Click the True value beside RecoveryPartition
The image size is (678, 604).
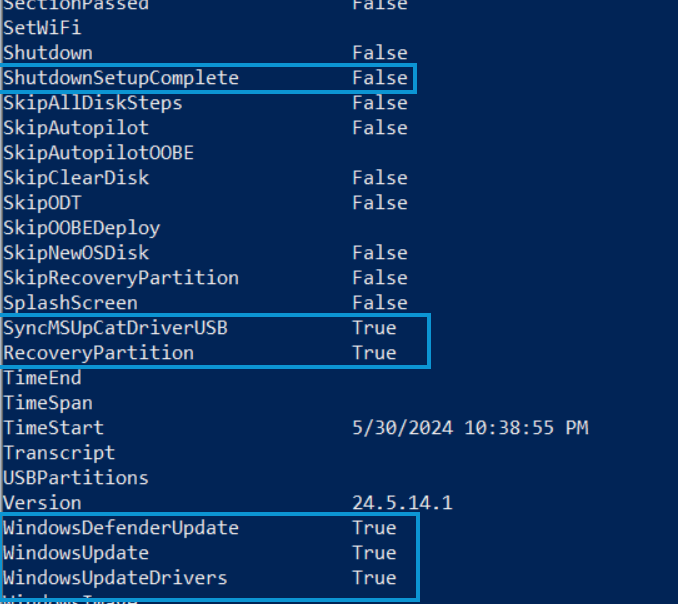[374, 353]
